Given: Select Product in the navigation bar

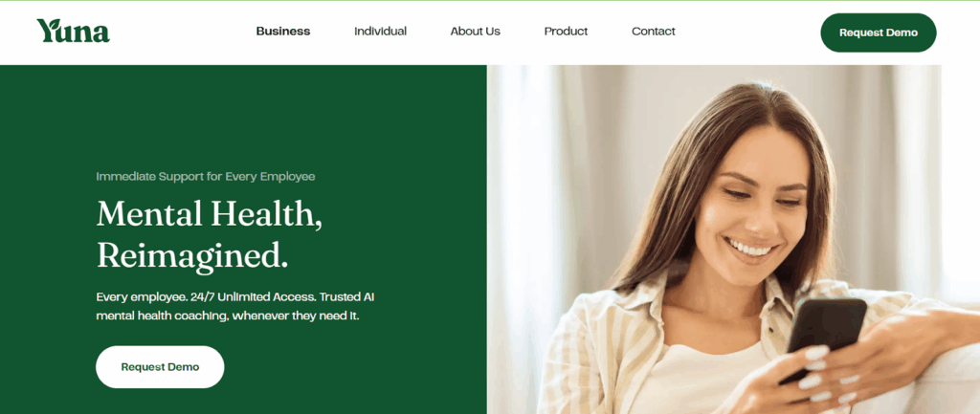Looking at the screenshot, I should (x=567, y=32).
